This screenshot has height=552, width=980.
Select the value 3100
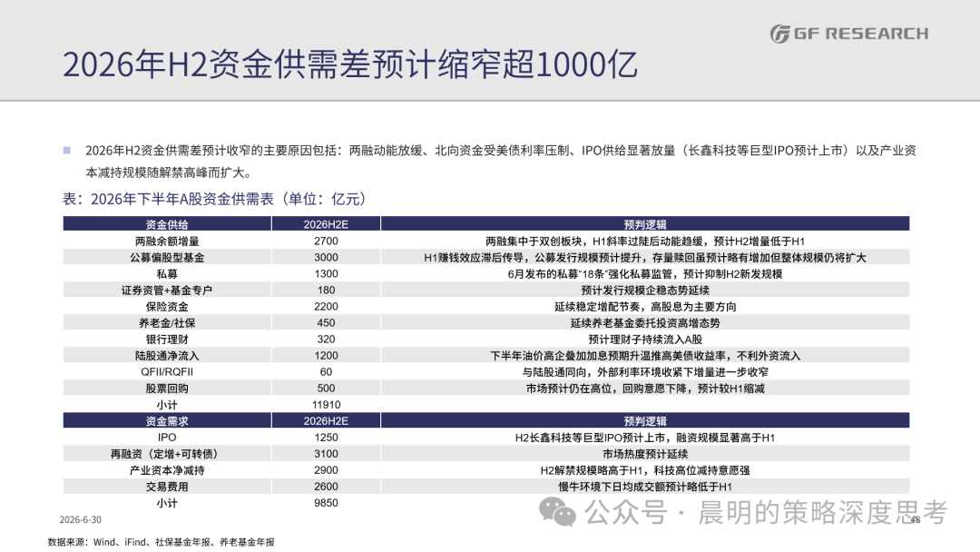(x=326, y=453)
